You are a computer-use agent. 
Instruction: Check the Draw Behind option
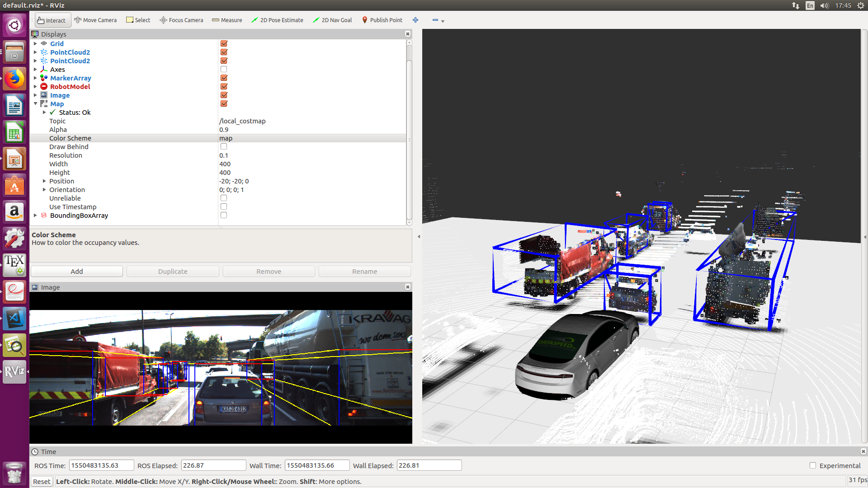click(x=224, y=147)
